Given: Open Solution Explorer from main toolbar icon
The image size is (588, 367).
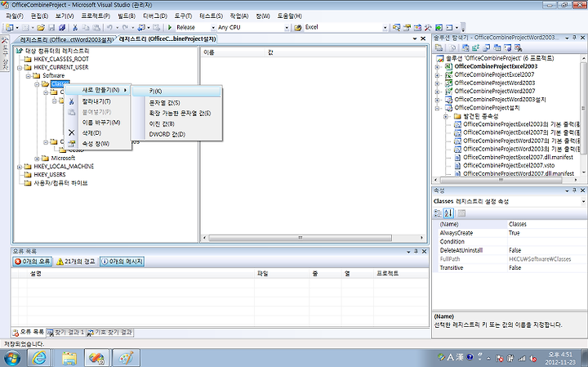Looking at the screenshot, I should coord(396,28).
